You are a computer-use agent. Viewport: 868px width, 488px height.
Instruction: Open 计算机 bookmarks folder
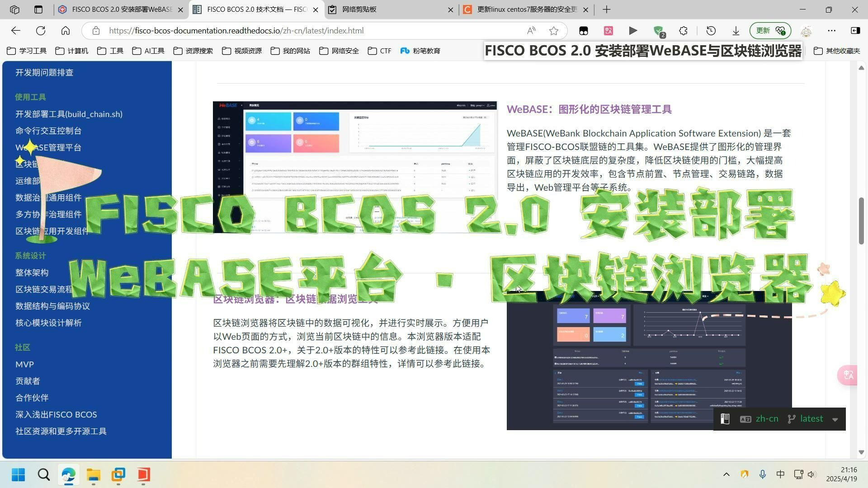[72, 51]
